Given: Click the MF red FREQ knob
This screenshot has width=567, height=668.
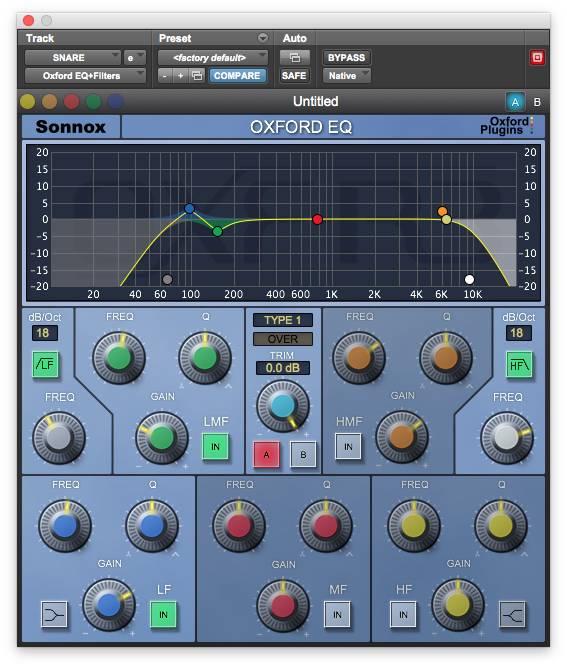Looking at the screenshot, I should point(239,526).
